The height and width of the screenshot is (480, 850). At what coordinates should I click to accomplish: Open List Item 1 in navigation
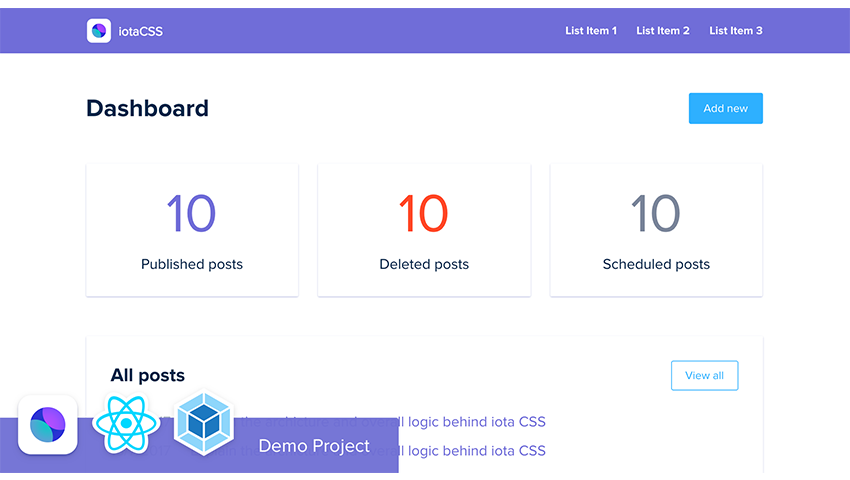tap(591, 31)
